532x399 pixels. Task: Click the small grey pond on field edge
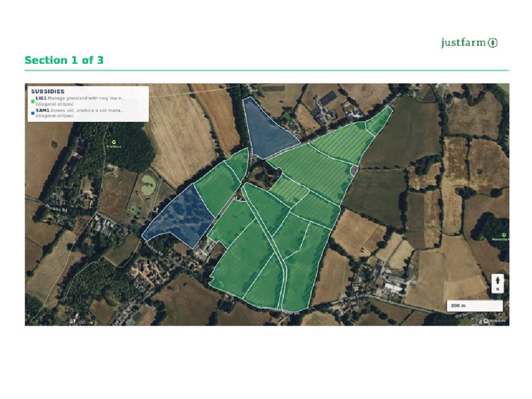point(354,170)
